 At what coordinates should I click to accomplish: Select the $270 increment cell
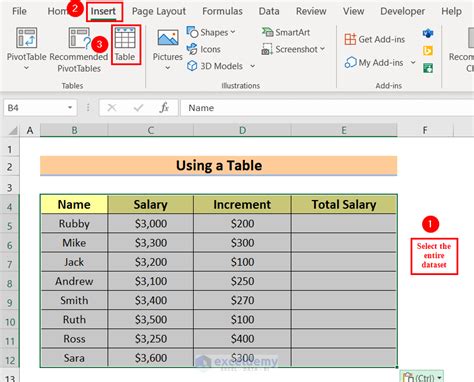[x=242, y=300]
